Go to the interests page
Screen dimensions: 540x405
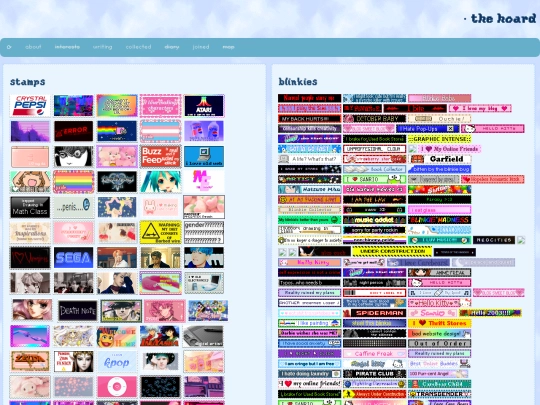point(67,47)
